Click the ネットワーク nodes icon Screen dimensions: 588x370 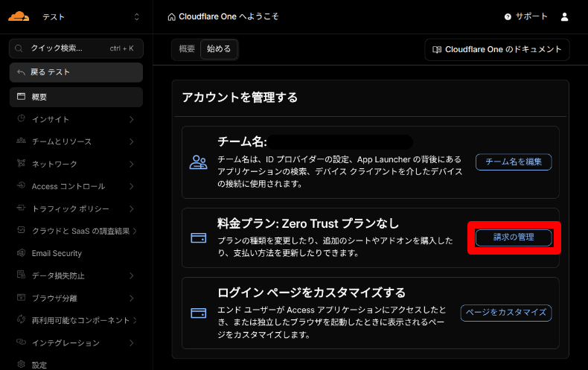[21, 163]
